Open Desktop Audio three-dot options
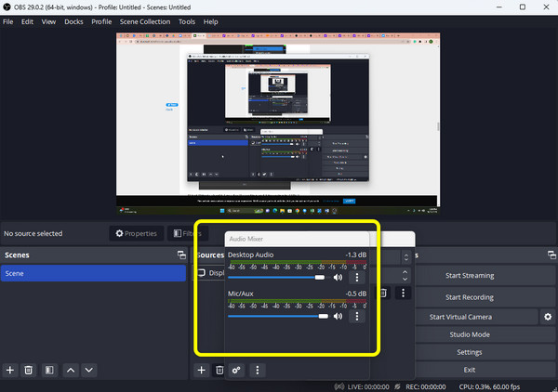 (357, 277)
